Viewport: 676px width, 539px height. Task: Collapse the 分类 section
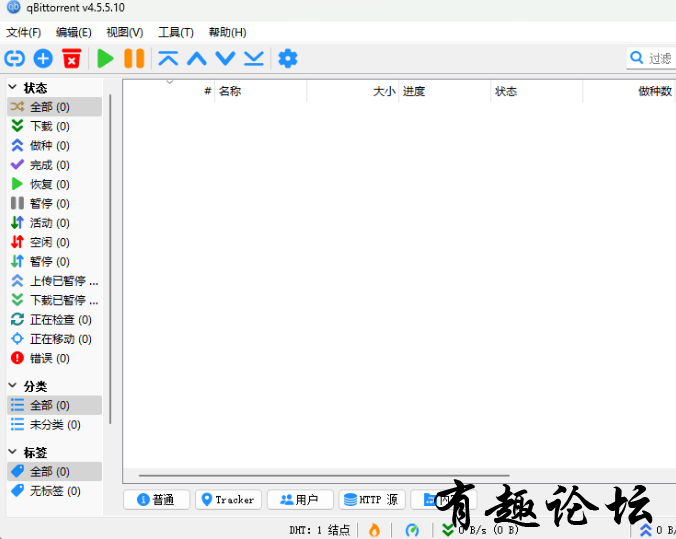pyautogui.click(x=13, y=385)
